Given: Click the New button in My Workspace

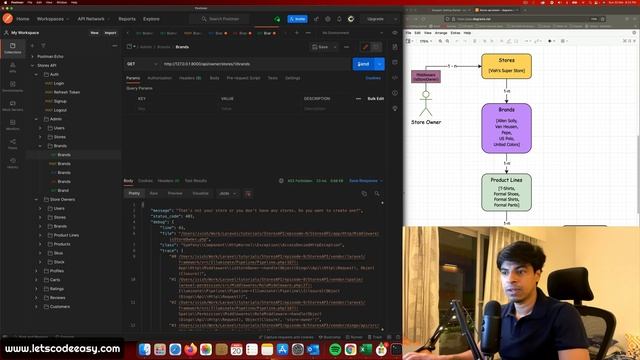Looking at the screenshot, I should (94, 33).
